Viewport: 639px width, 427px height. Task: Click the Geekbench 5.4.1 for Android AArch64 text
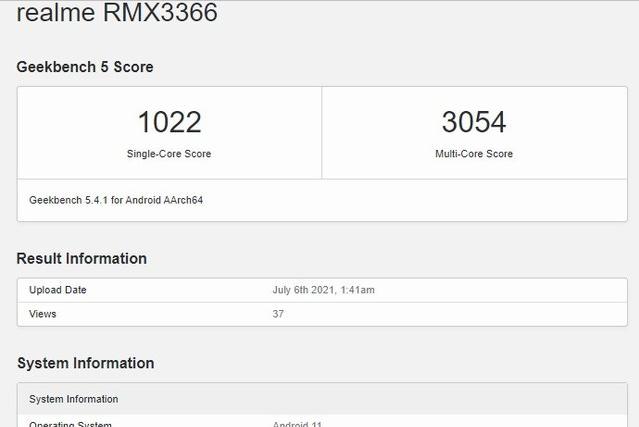[116, 200]
